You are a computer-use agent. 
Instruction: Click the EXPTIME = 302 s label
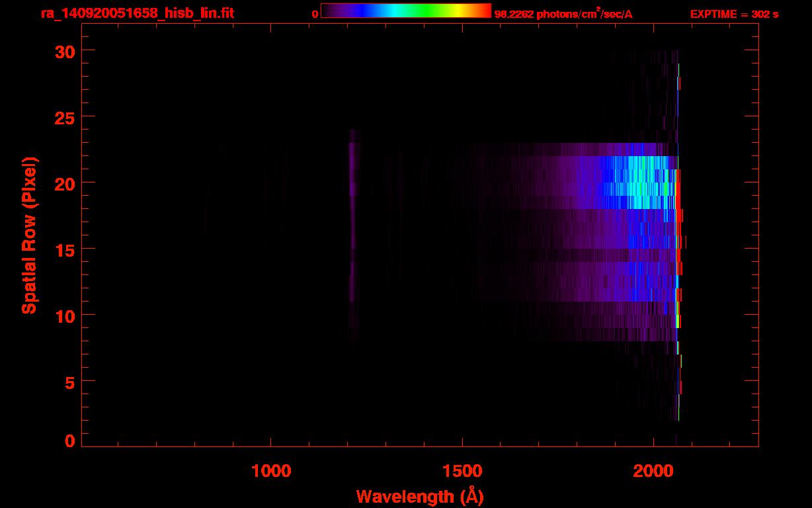734,14
